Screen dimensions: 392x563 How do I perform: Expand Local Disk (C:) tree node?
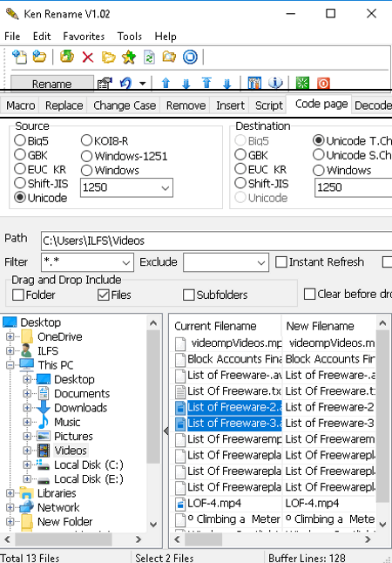click(x=27, y=465)
